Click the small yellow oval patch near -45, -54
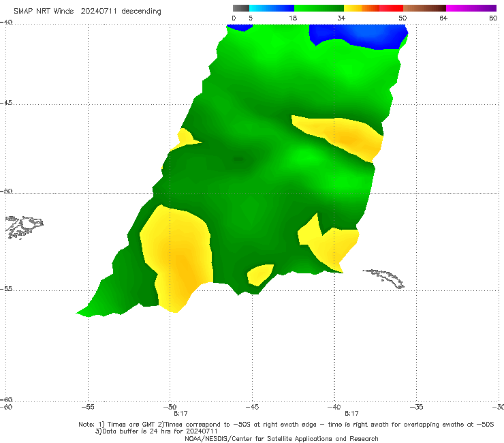 pos(260,275)
